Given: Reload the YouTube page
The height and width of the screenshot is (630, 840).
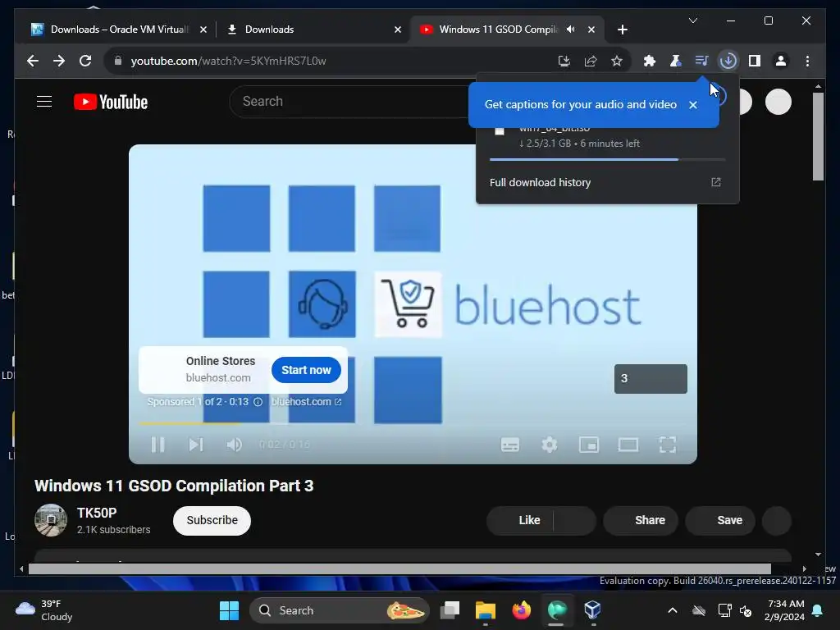Looking at the screenshot, I should (85, 61).
